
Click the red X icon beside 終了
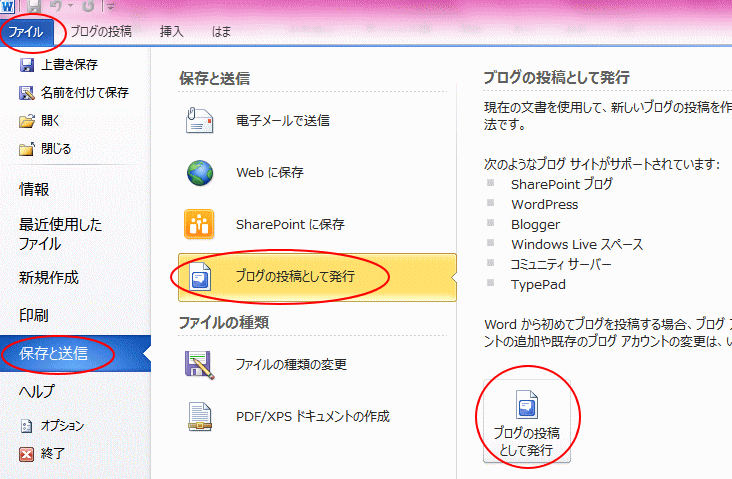tap(27, 454)
